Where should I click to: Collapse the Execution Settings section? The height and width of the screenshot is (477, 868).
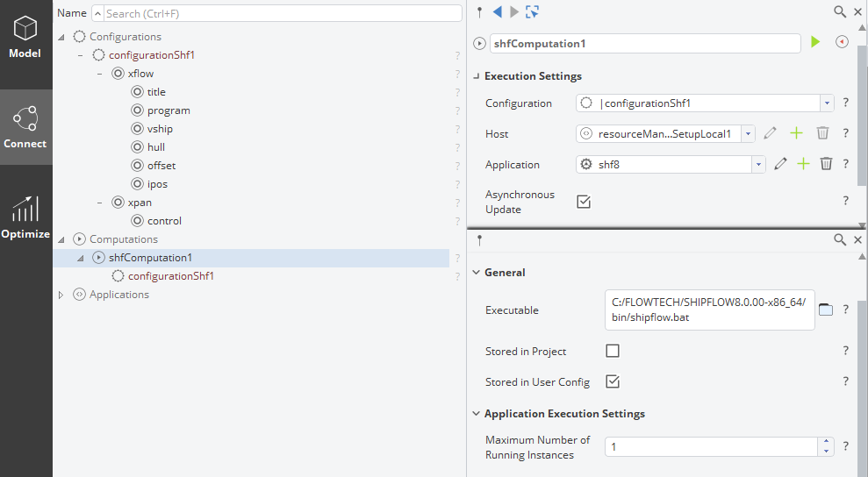[476, 76]
